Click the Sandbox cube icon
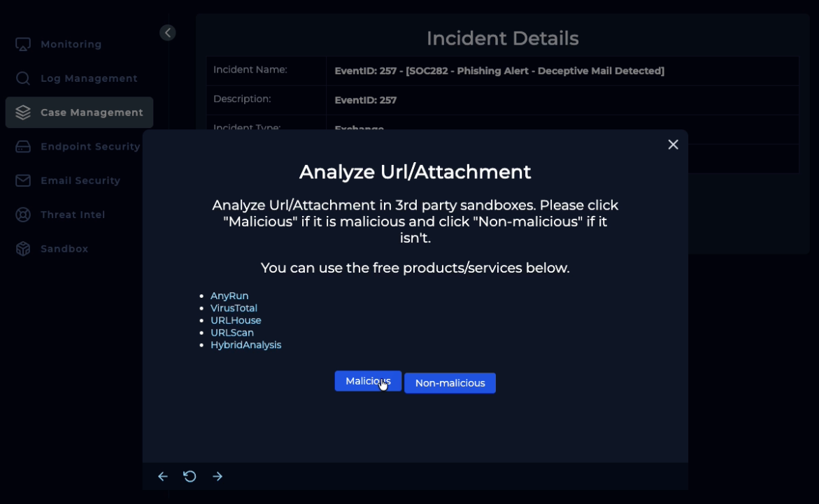This screenshot has width=819, height=504. coord(23,249)
